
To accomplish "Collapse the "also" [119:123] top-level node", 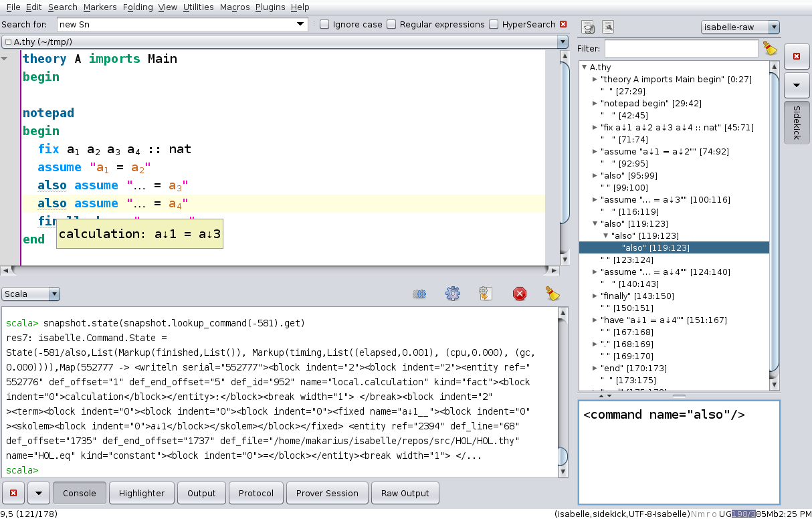I will point(595,223).
